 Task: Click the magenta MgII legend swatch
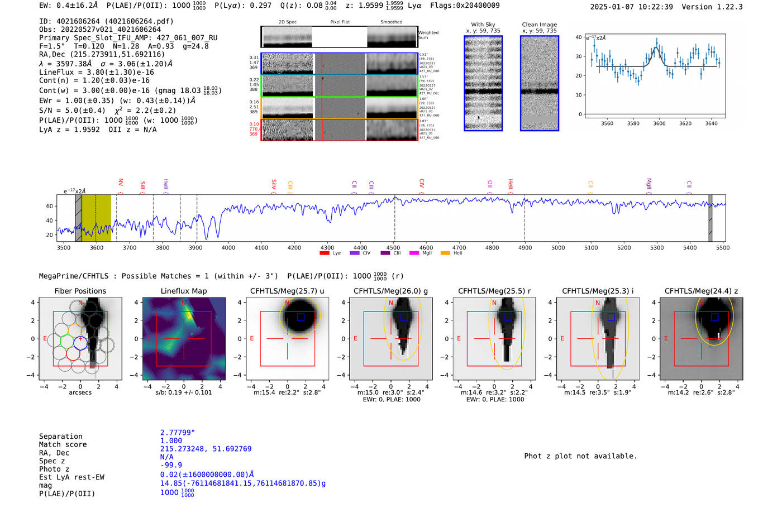[x=414, y=253]
